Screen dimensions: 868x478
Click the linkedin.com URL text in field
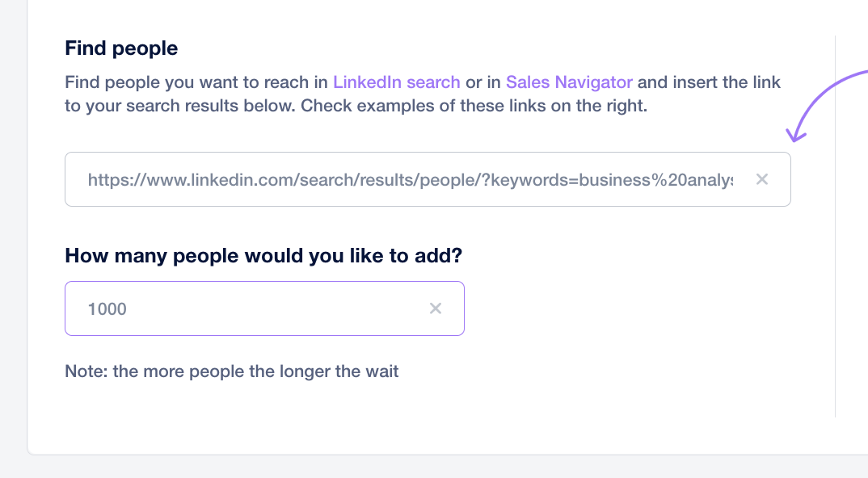click(411, 180)
